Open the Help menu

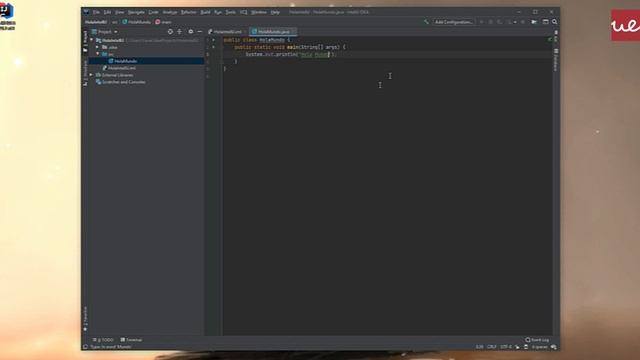[x=275, y=12]
